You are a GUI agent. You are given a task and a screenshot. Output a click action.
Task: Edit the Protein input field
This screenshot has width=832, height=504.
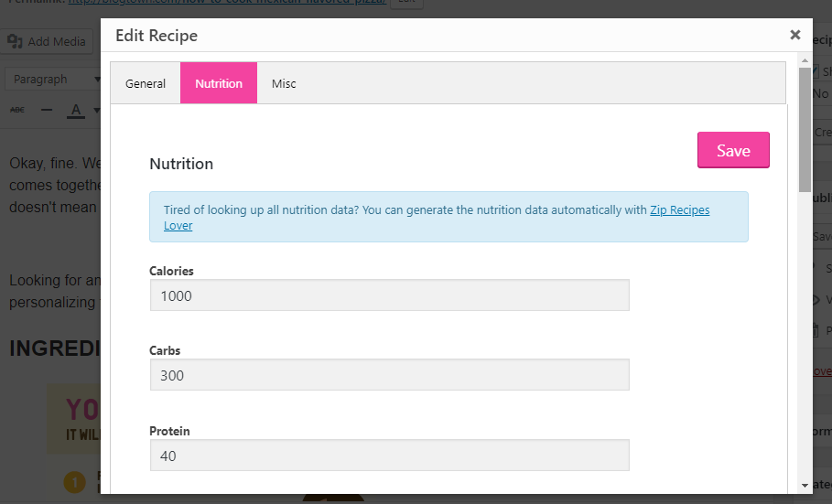390,456
